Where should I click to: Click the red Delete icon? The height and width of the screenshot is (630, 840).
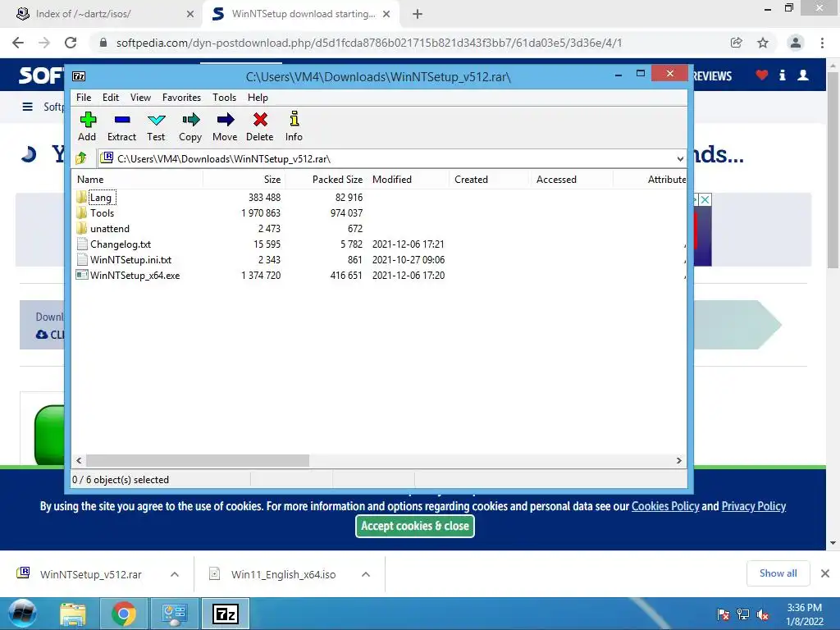click(x=260, y=126)
